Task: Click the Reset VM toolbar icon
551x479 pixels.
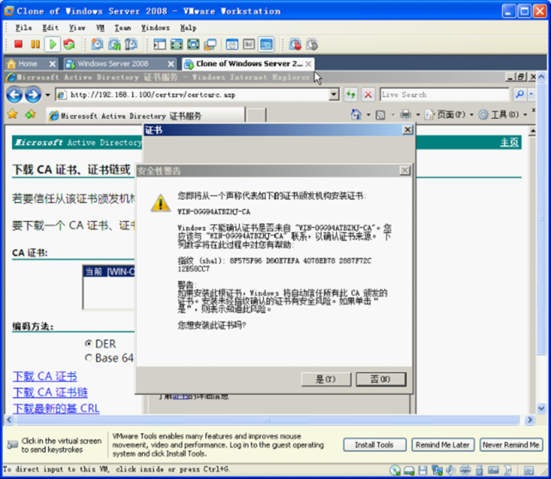Action: (69, 44)
